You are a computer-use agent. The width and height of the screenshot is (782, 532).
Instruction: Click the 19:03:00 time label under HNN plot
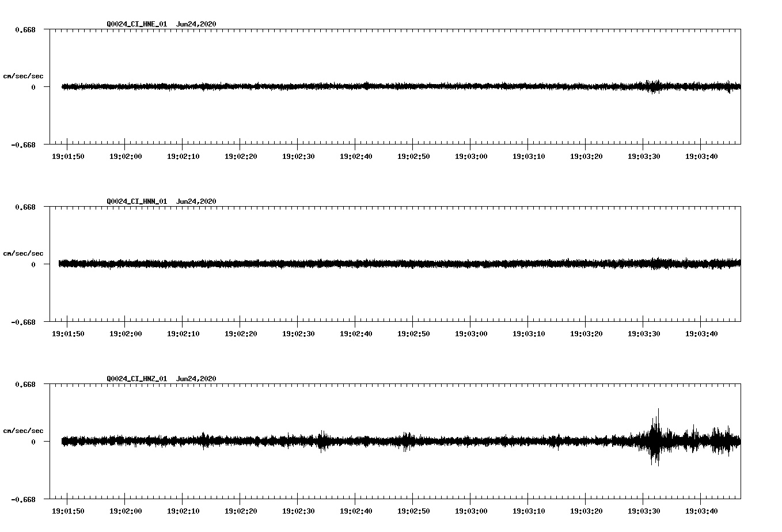pos(471,333)
